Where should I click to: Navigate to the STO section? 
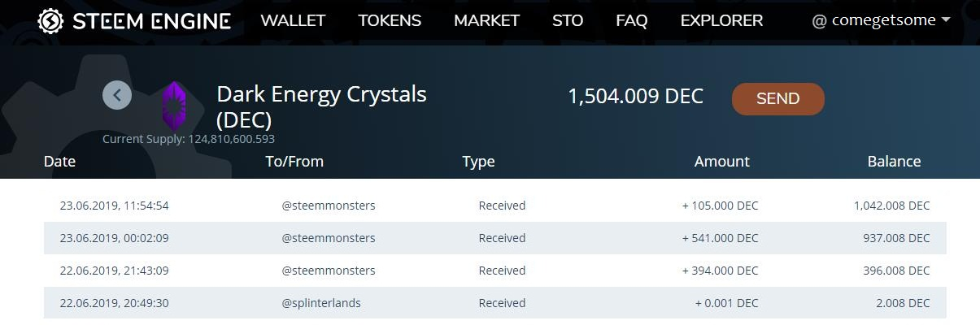click(x=568, y=21)
